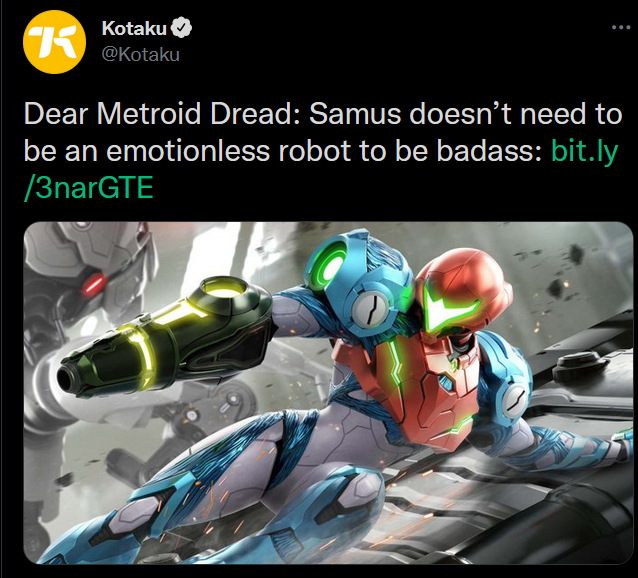This screenshot has width=638, height=578.
Task: Click the tweet text starting 'Dear Metroid Dread'
Action: click(321, 150)
